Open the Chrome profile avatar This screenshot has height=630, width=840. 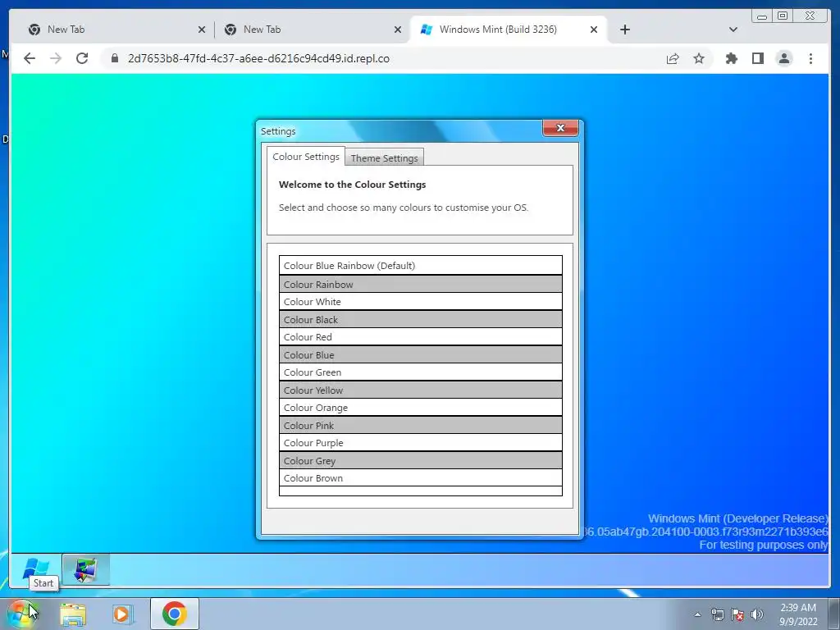tap(784, 58)
